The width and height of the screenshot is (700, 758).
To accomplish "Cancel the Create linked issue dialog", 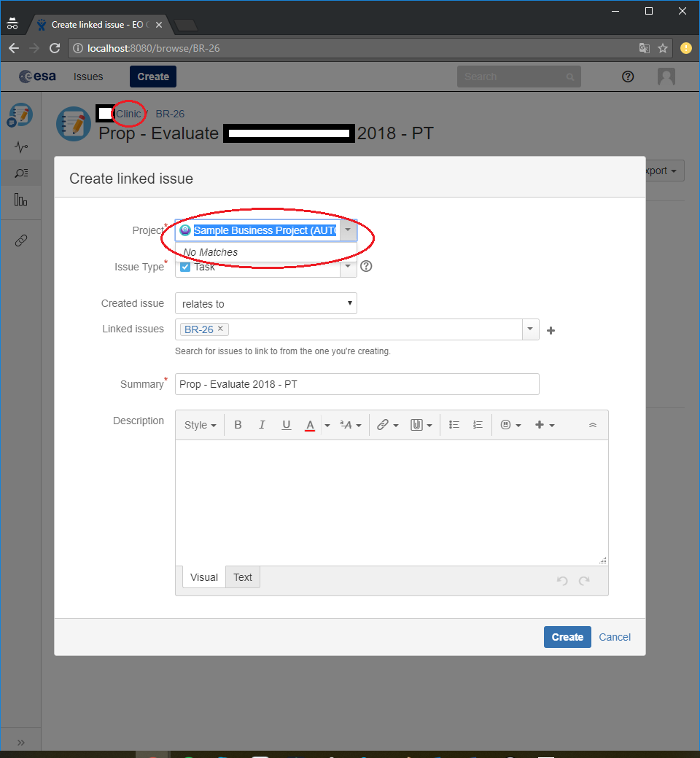I will pos(615,637).
